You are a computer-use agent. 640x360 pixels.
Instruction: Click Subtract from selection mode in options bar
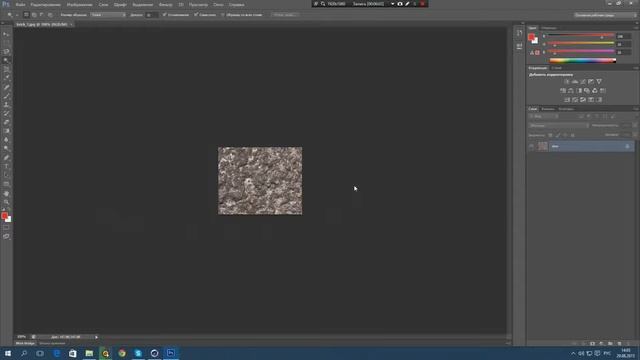pos(42,15)
